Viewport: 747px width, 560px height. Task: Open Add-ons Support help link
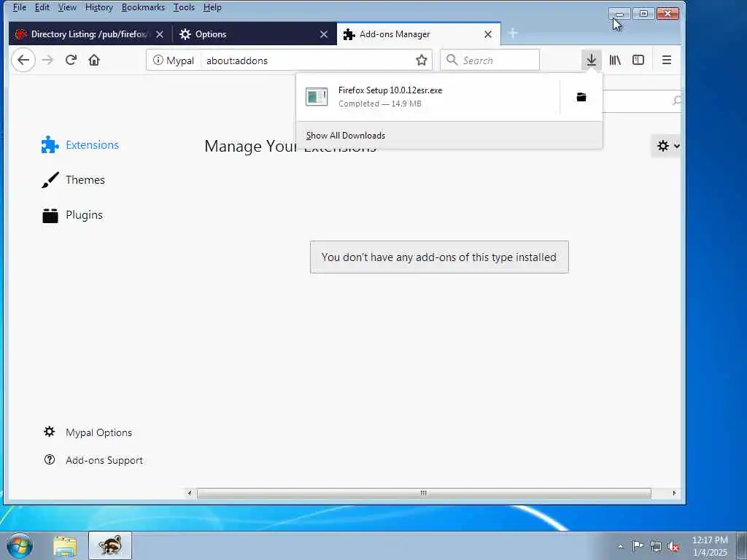93,460
